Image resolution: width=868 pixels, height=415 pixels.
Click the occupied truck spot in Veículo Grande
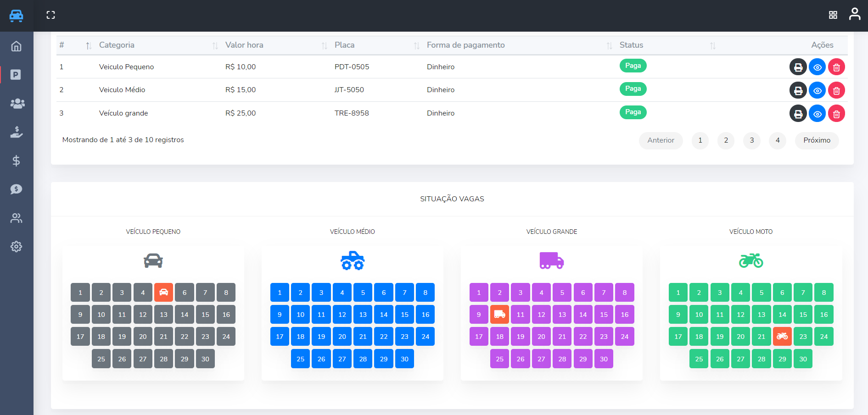499,315
